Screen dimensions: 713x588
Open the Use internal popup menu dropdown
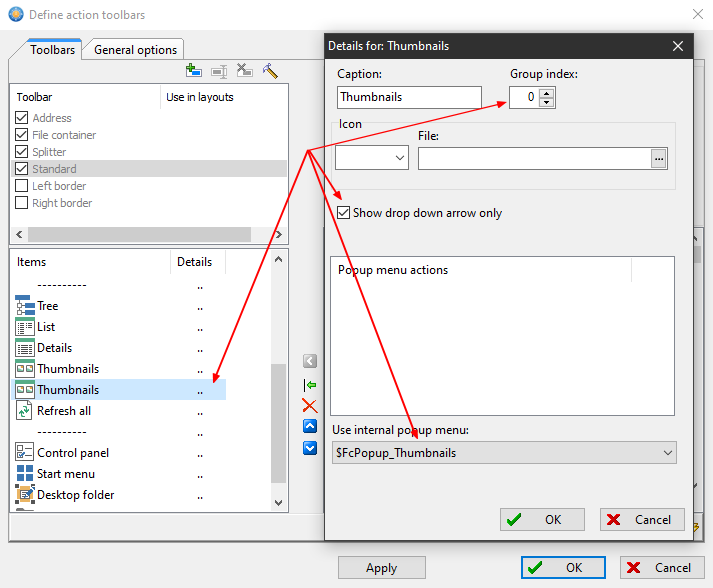[667, 453]
